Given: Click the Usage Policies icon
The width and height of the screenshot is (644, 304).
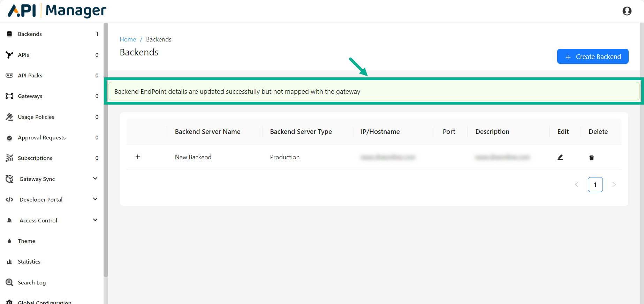Looking at the screenshot, I should coord(9,117).
